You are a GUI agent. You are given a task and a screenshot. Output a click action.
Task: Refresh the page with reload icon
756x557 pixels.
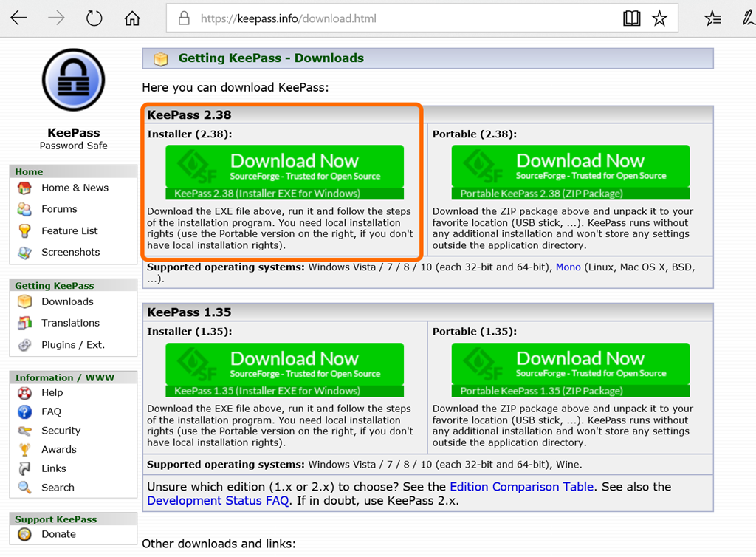coord(94,18)
